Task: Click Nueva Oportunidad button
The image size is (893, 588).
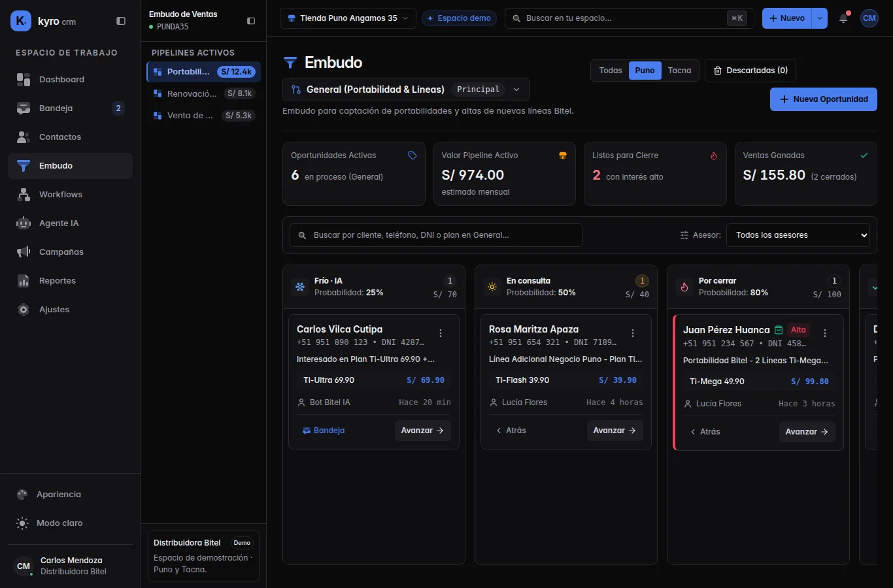Action: coord(824,99)
